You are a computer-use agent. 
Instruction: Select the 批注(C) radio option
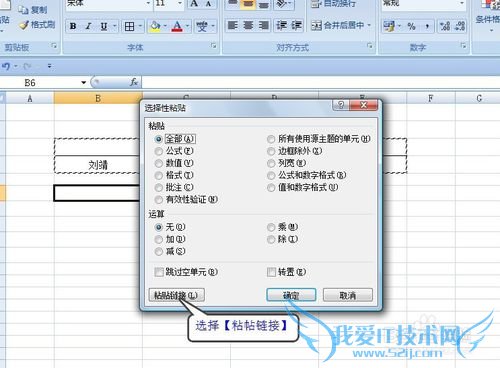pyautogui.click(x=174, y=187)
